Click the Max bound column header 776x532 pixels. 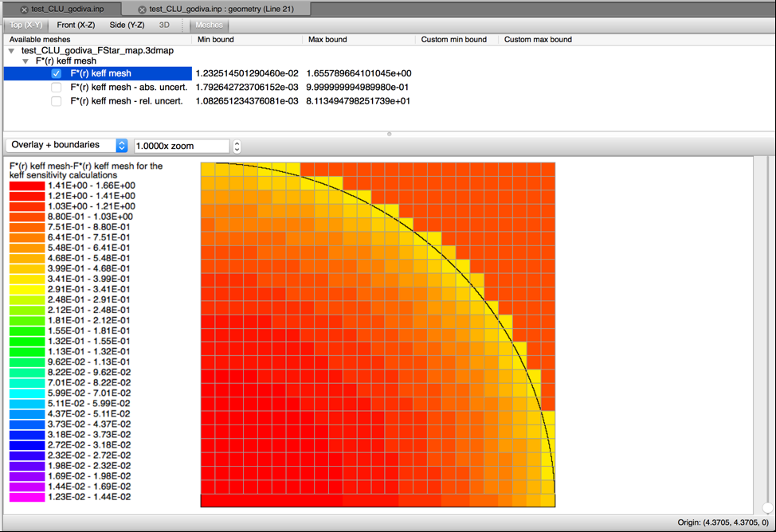327,40
